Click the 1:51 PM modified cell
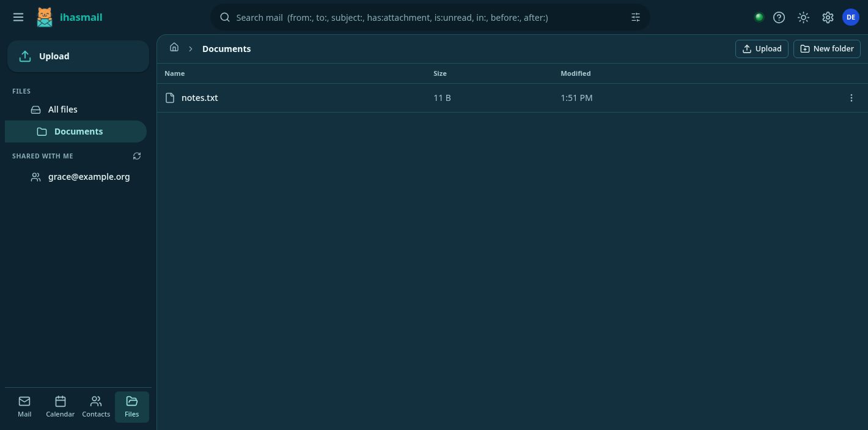 pyautogui.click(x=576, y=98)
